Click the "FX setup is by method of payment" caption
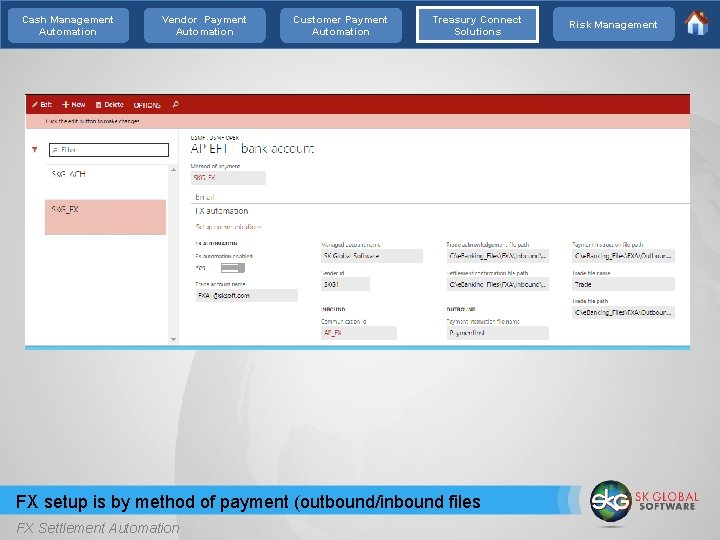Screen dimensions: 720x540 pyautogui.click(x=248, y=501)
